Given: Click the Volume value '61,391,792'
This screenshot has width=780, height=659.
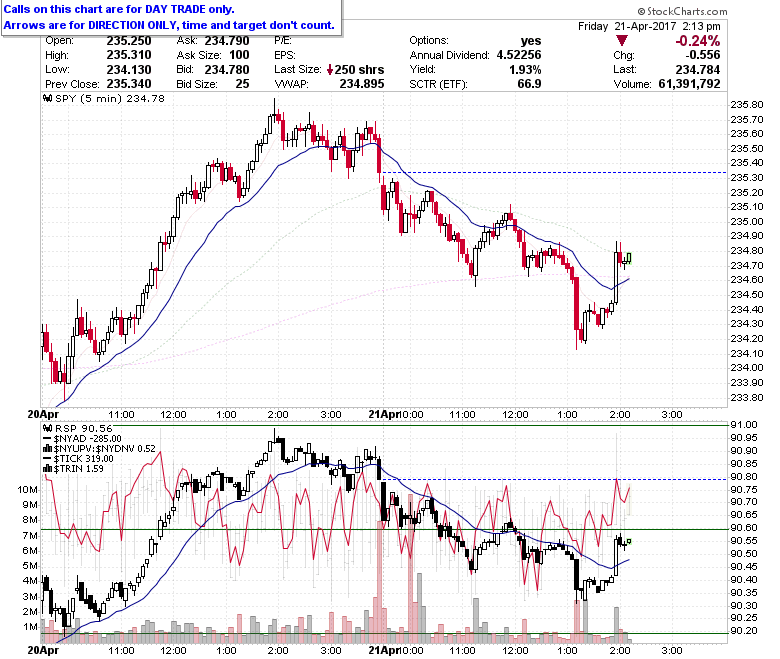Looking at the screenshot, I should 689,84.
